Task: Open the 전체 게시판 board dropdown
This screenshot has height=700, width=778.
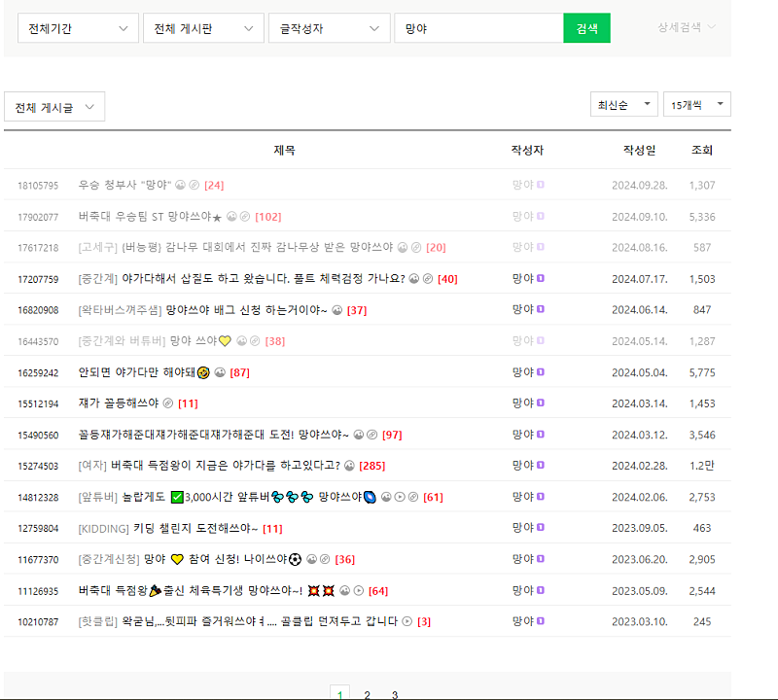Action: click(x=203, y=28)
